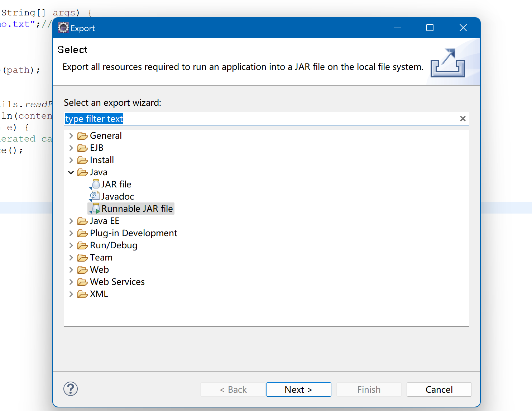Screen dimensions: 532x411
Task: Click the General folder icon
Action: pyautogui.click(x=83, y=136)
